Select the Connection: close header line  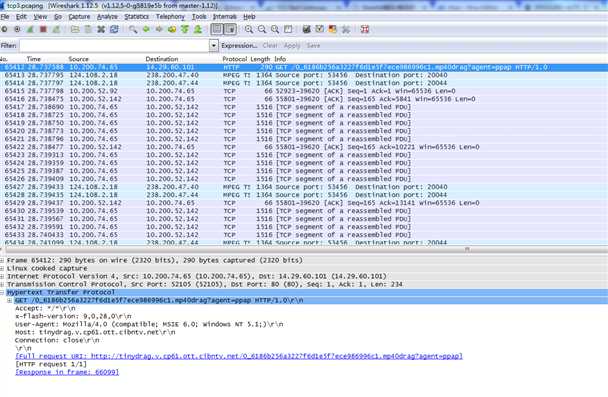pyautogui.click(x=57, y=340)
